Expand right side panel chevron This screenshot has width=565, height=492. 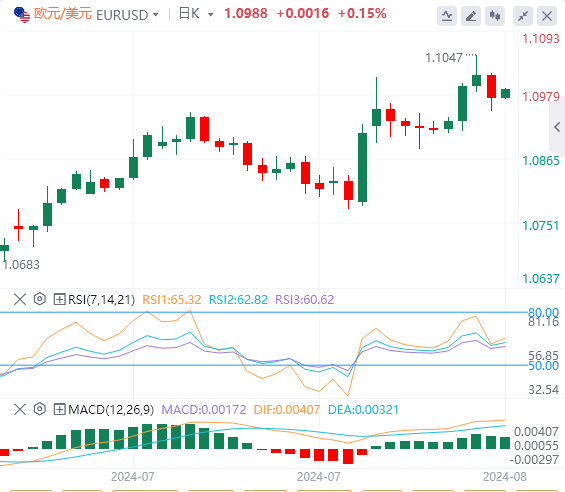(x=557, y=127)
